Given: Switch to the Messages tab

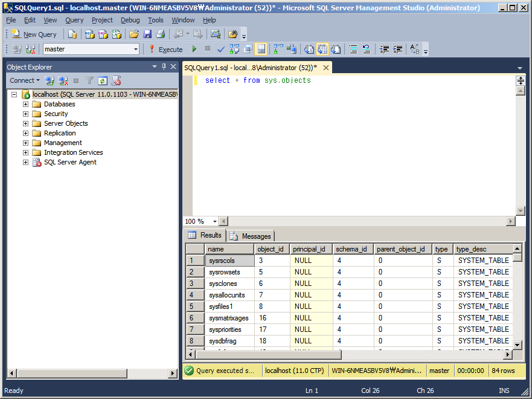Looking at the screenshot, I should click(251, 236).
